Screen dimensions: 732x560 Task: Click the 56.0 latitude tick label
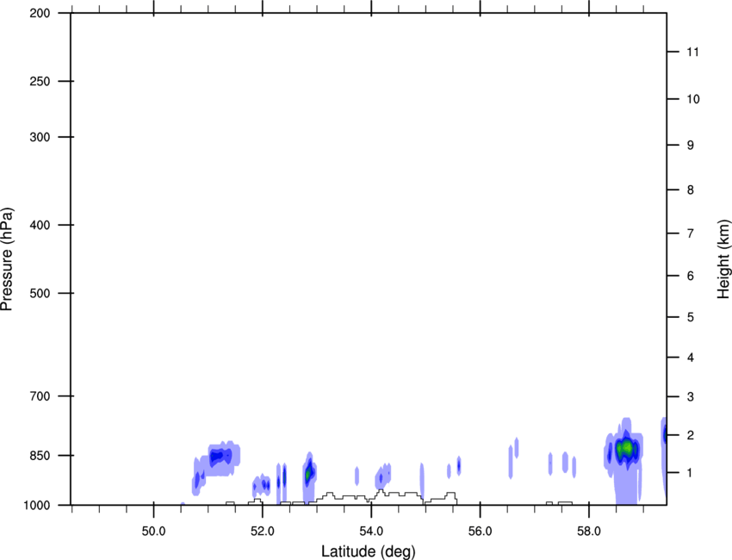[x=480, y=532]
